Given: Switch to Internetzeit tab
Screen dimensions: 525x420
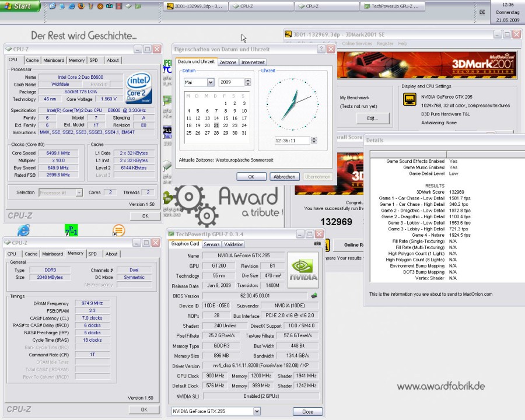Looking at the screenshot, I should point(253,62).
